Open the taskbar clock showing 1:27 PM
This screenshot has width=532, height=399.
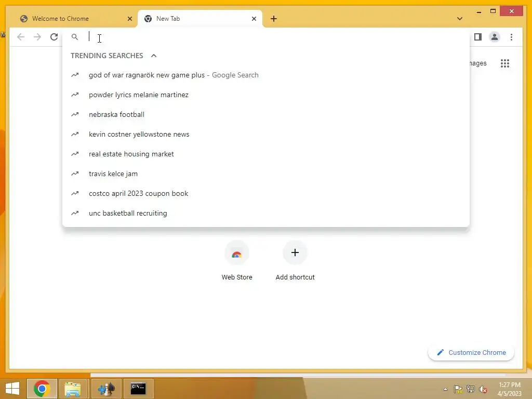[x=509, y=389]
